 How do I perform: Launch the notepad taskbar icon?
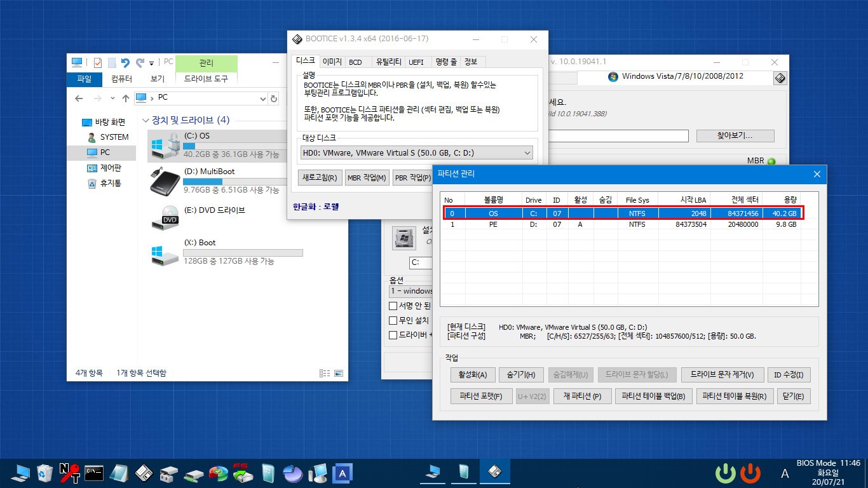click(x=119, y=473)
